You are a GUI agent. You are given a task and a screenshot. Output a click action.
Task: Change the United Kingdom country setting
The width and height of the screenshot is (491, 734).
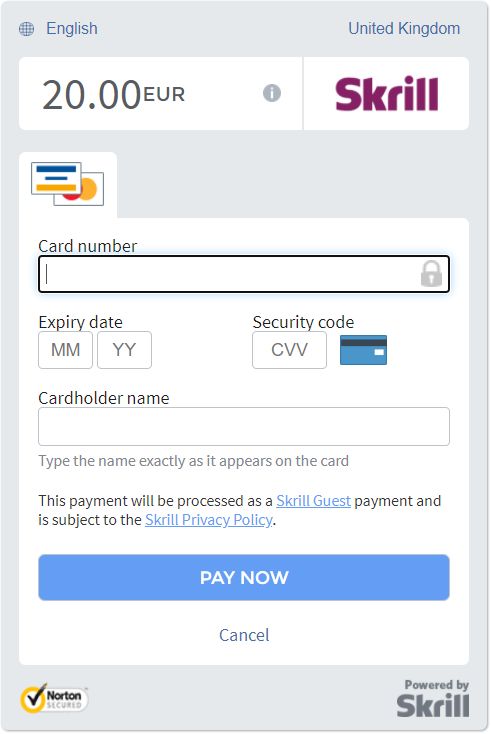tap(404, 29)
